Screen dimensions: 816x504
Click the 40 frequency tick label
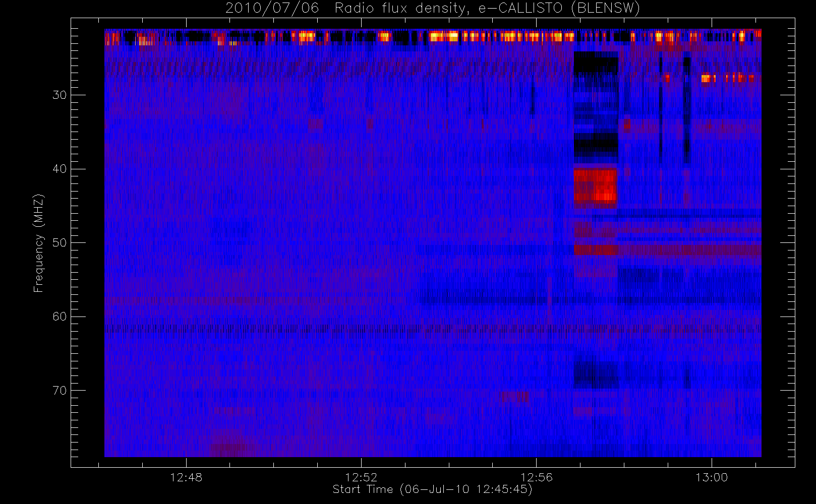coord(60,169)
